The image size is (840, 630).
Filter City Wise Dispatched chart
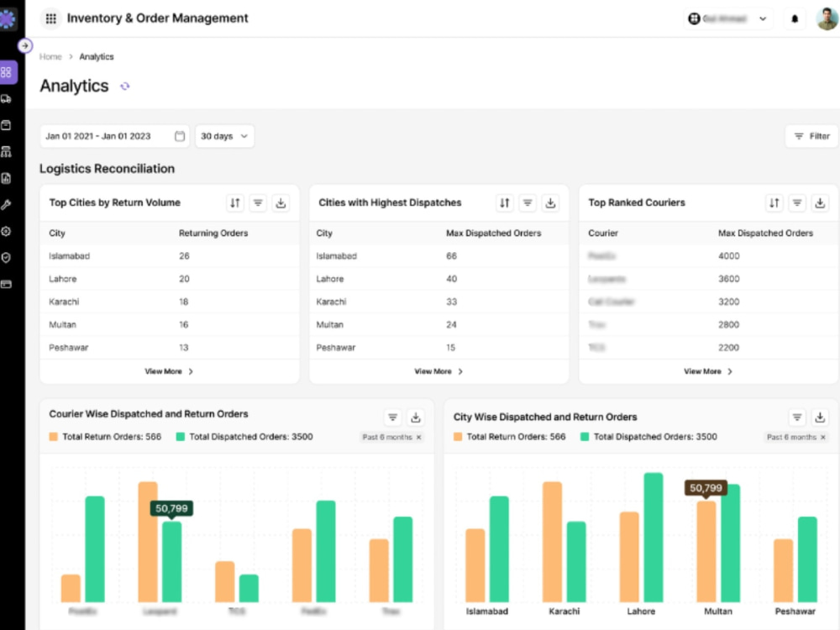click(x=797, y=417)
